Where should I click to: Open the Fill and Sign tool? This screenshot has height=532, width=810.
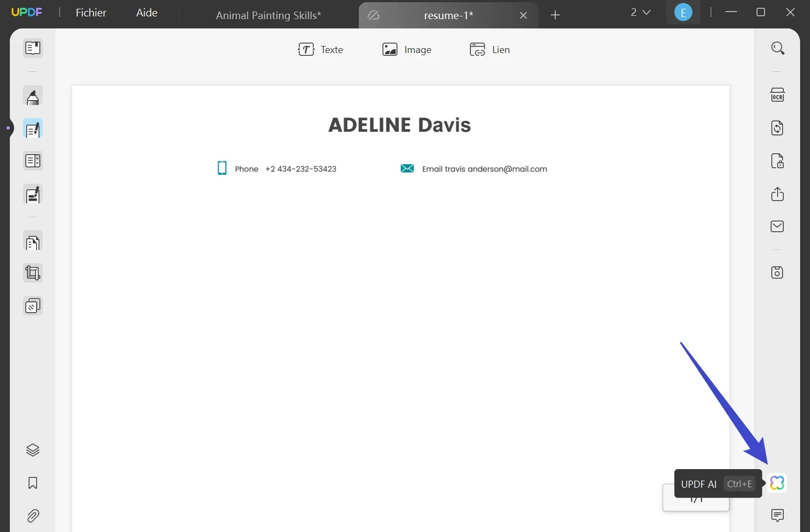pos(33,195)
